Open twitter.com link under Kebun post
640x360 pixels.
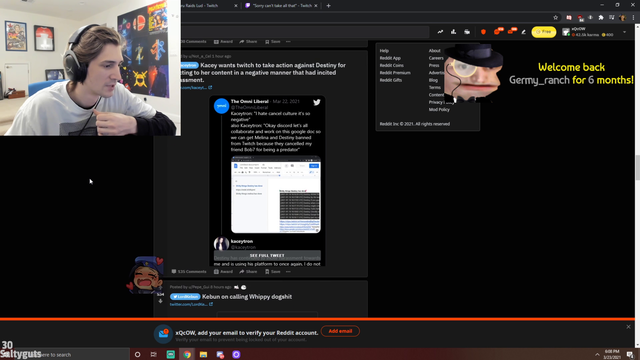[x=191, y=304]
